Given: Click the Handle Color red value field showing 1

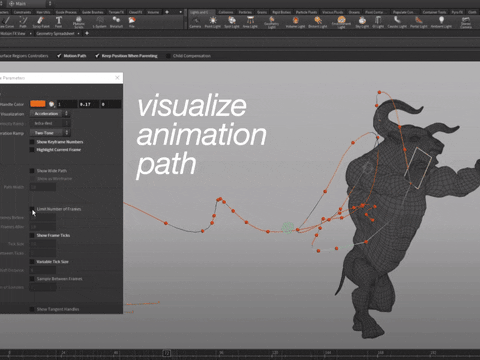Looking at the screenshot, I should [67, 104].
